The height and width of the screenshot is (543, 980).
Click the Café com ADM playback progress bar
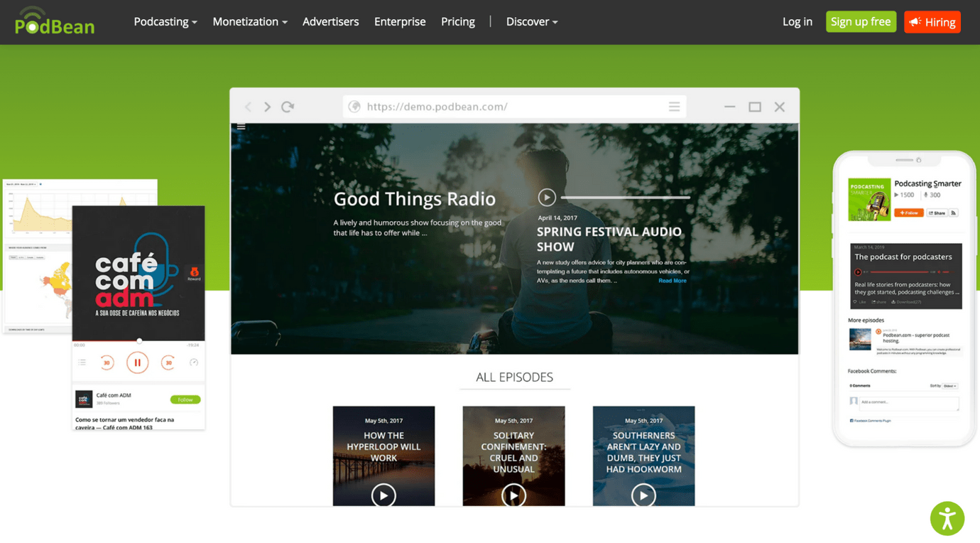coord(138,341)
